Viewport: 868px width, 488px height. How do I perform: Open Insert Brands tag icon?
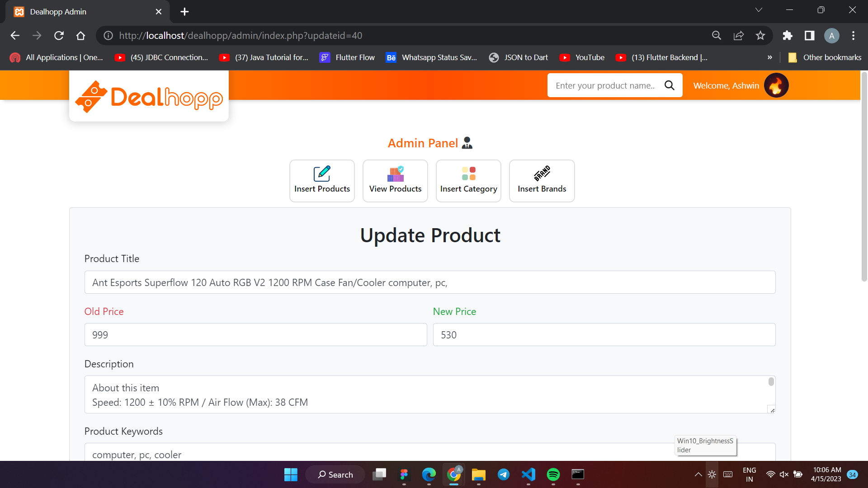[542, 173]
